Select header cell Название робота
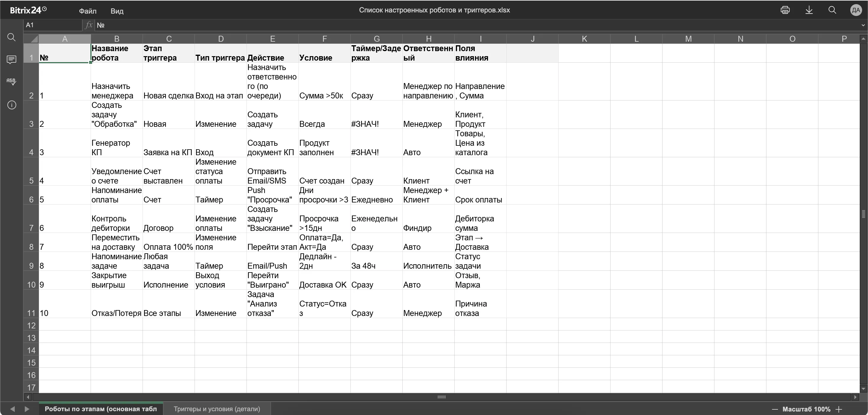The image size is (868, 415). point(117,53)
